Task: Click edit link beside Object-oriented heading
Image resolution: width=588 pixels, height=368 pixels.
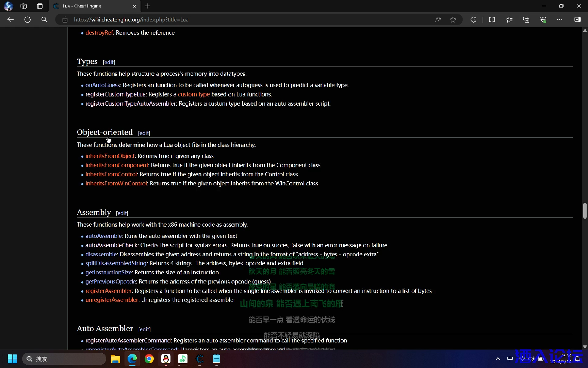Action: (x=144, y=133)
